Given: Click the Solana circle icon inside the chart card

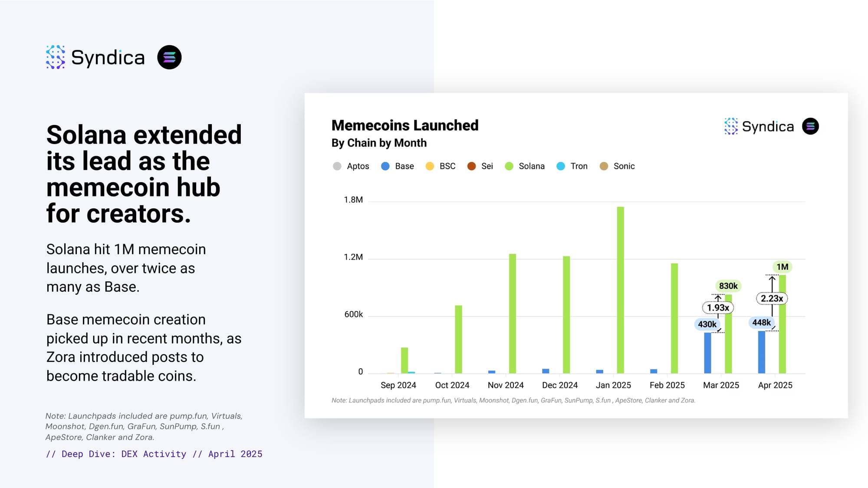Looking at the screenshot, I should pos(810,126).
